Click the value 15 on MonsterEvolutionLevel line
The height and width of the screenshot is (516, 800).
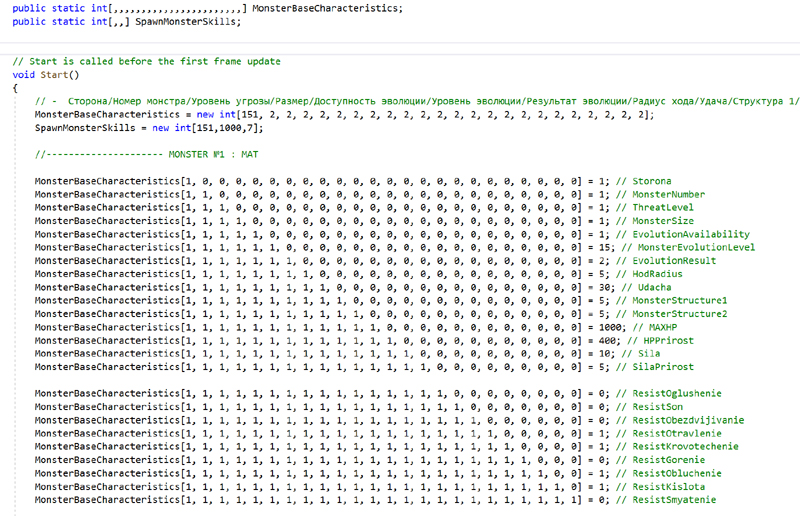(605, 247)
